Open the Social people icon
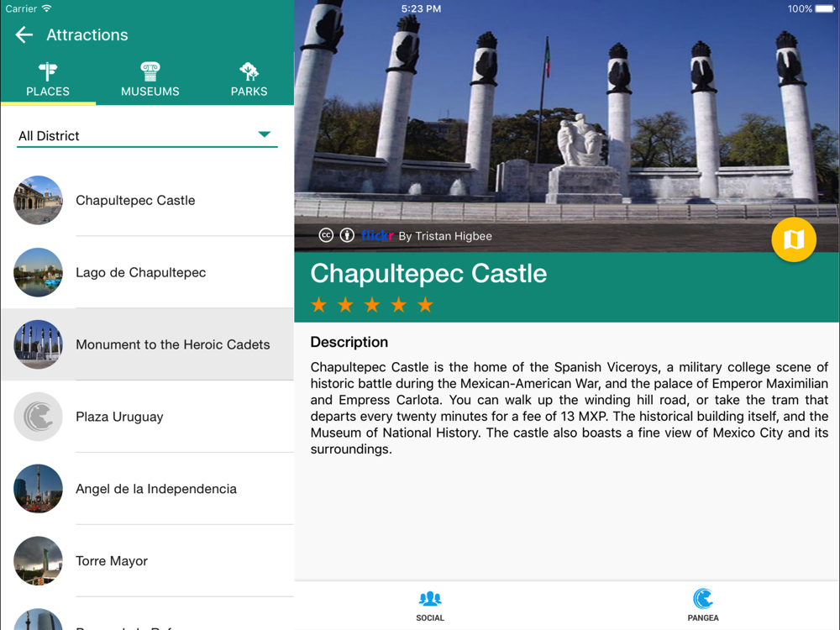The width and height of the screenshot is (840, 630). pos(430,598)
